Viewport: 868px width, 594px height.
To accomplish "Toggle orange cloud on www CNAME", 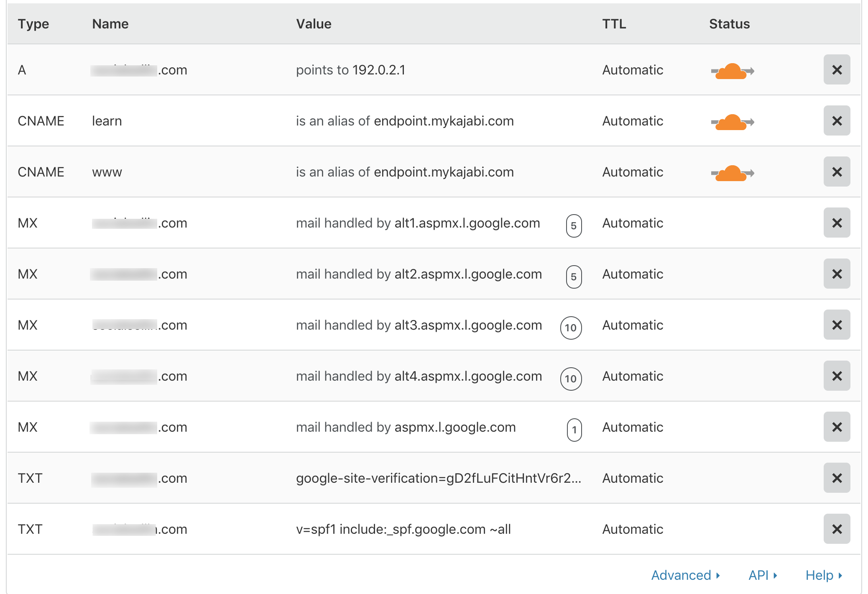I will (x=732, y=173).
